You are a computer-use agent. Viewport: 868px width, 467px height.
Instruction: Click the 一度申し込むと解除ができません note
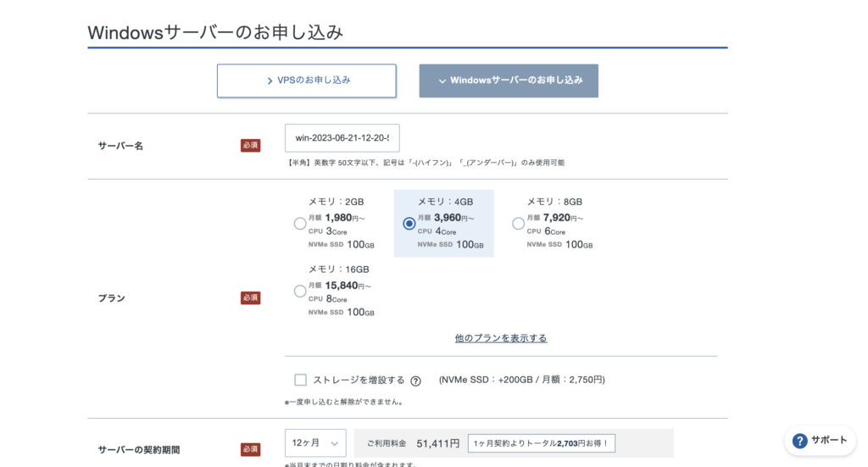click(x=343, y=403)
